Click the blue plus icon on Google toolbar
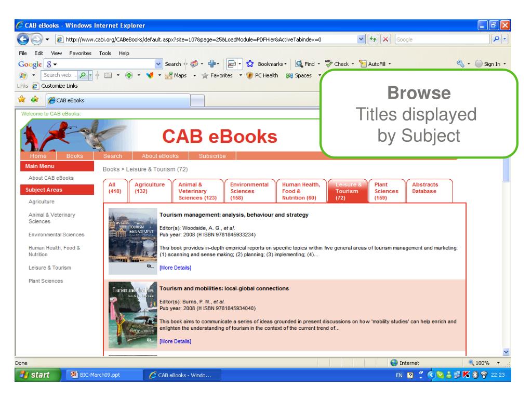Image resolution: width=532 pixels, height=399 pixels. coord(212,64)
